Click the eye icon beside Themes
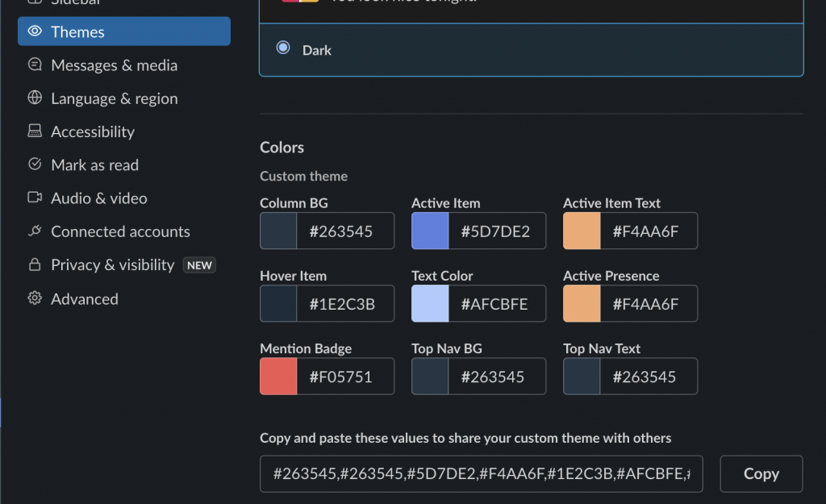The height and width of the screenshot is (504, 826). point(35,31)
